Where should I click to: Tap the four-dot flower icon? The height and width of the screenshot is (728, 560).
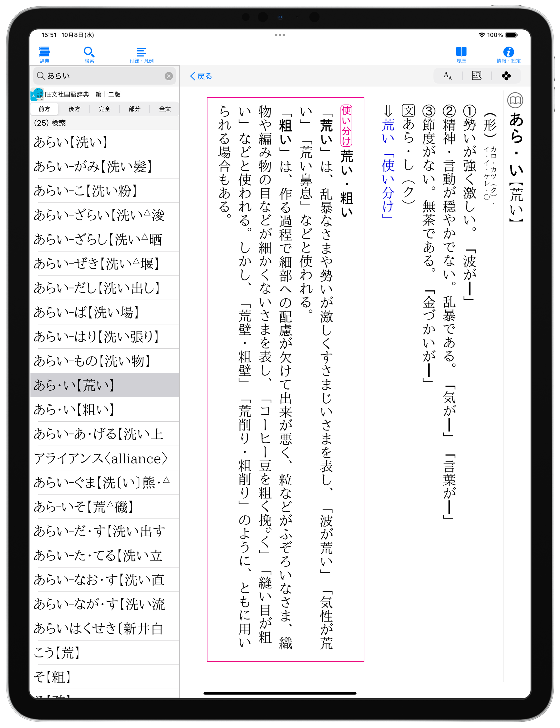click(506, 76)
